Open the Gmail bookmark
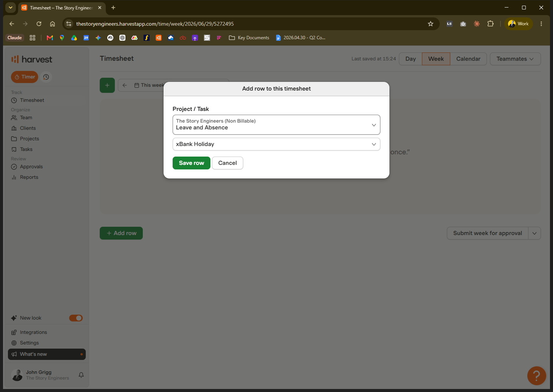This screenshot has width=553, height=392. click(x=50, y=38)
